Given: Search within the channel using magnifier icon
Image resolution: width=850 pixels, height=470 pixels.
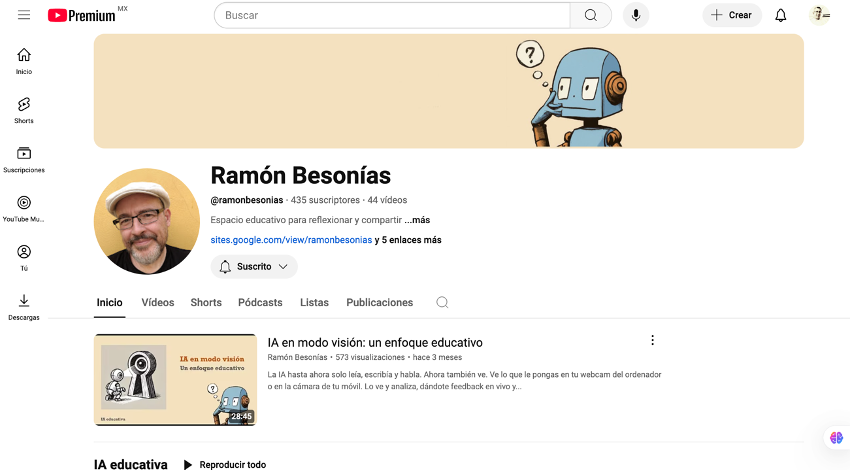Looking at the screenshot, I should (442, 302).
